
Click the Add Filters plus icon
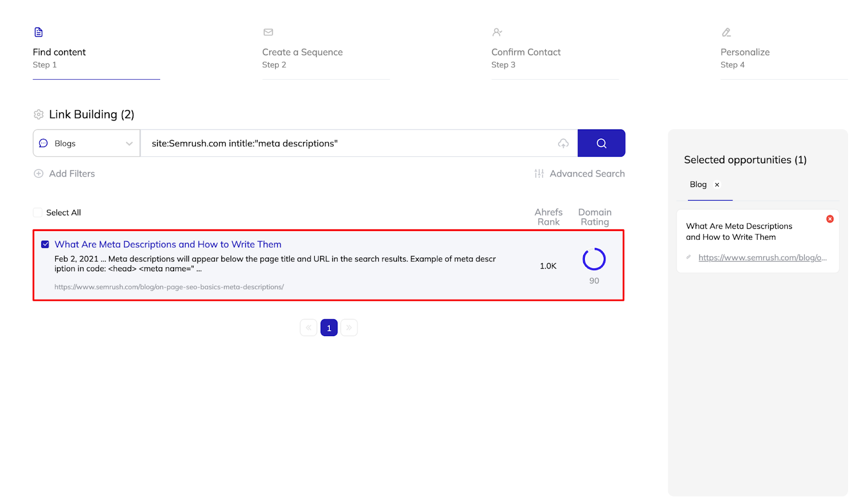point(39,174)
